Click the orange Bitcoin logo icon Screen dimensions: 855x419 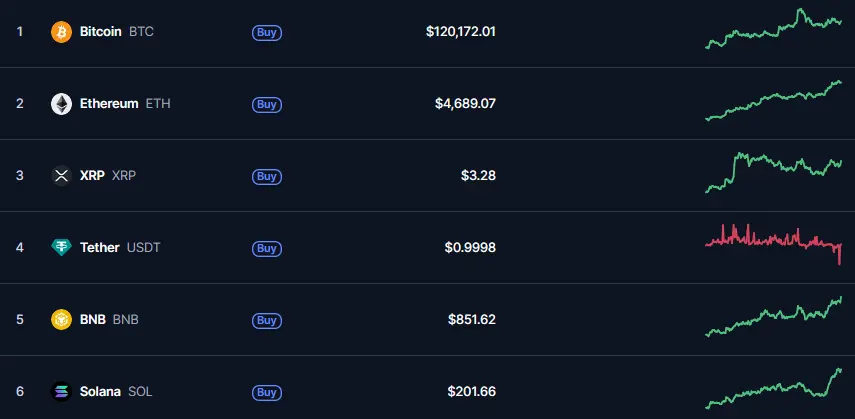61,32
